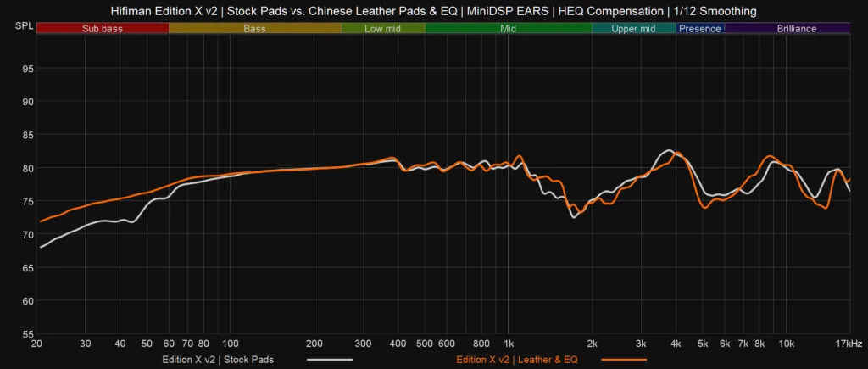Viewport: 868px width, 369px height.
Task: Click the Sub bass frequency band label
Action: click(x=103, y=29)
